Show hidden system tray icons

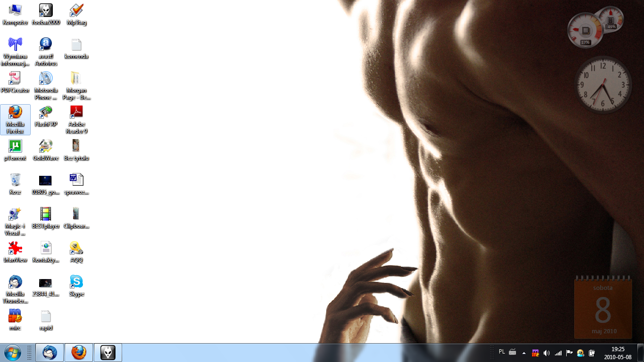[x=524, y=353]
